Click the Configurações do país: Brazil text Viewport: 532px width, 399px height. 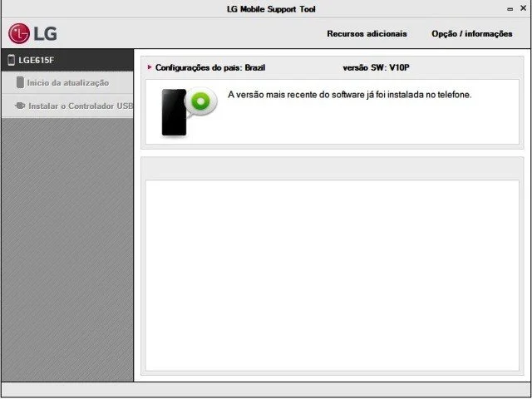click(210, 67)
